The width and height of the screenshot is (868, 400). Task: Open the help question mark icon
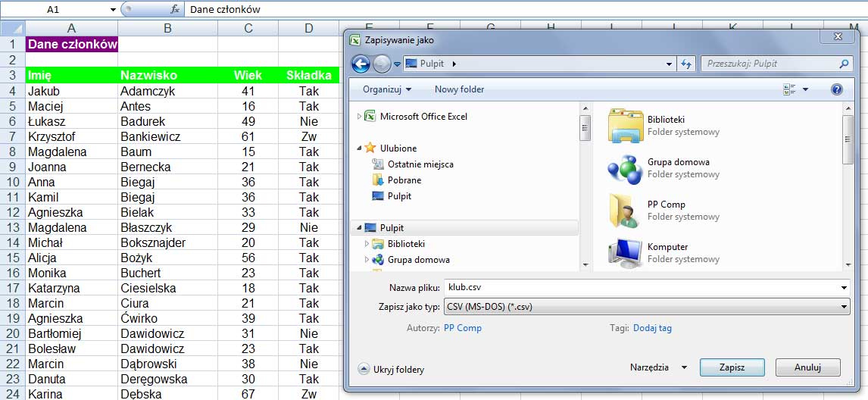point(836,89)
